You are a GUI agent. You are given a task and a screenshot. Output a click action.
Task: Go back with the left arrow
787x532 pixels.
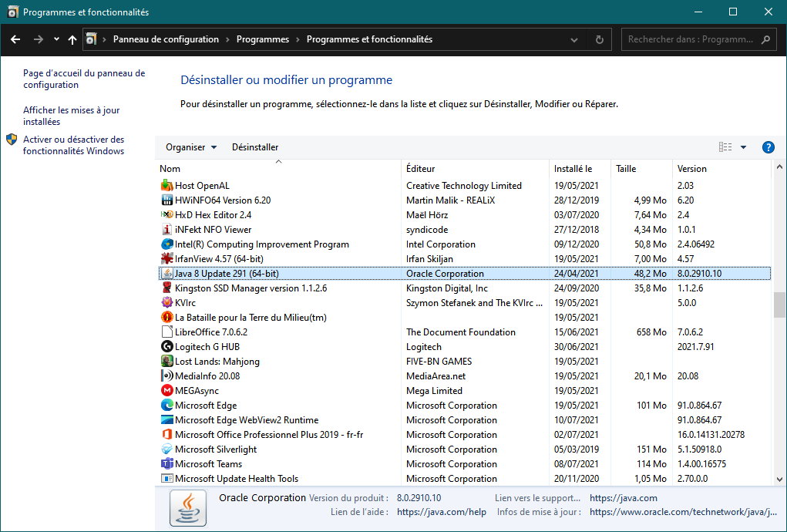pyautogui.click(x=15, y=39)
